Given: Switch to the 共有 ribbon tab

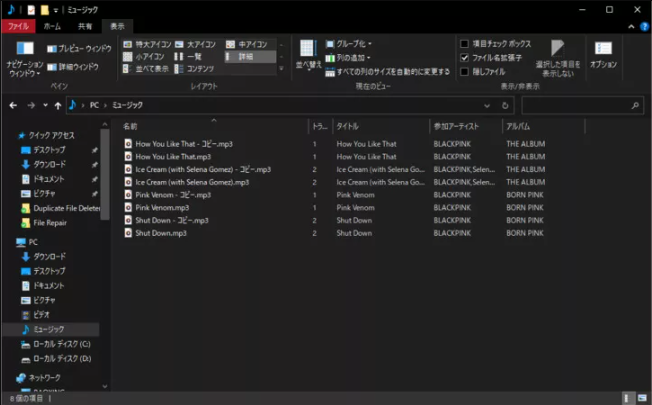Looking at the screenshot, I should click(85, 26).
